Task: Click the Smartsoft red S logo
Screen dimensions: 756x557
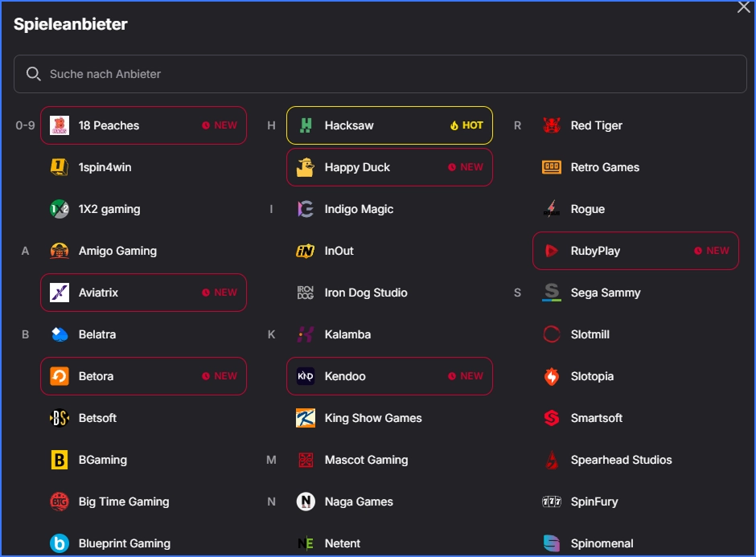Action: click(552, 418)
